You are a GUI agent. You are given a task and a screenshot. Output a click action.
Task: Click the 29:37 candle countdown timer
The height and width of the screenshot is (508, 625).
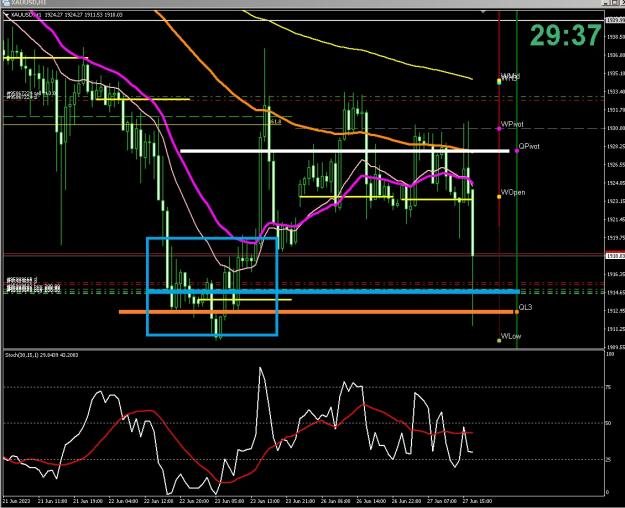(x=566, y=35)
